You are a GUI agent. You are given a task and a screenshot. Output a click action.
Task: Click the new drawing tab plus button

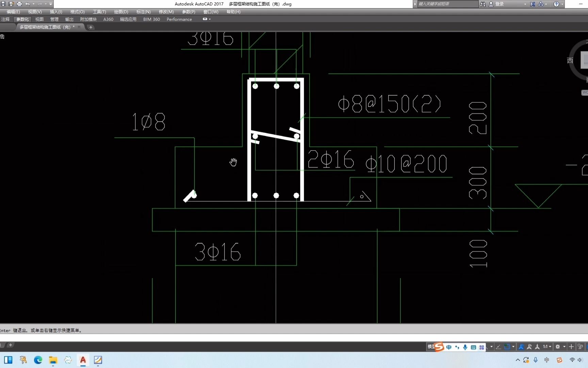tap(91, 27)
